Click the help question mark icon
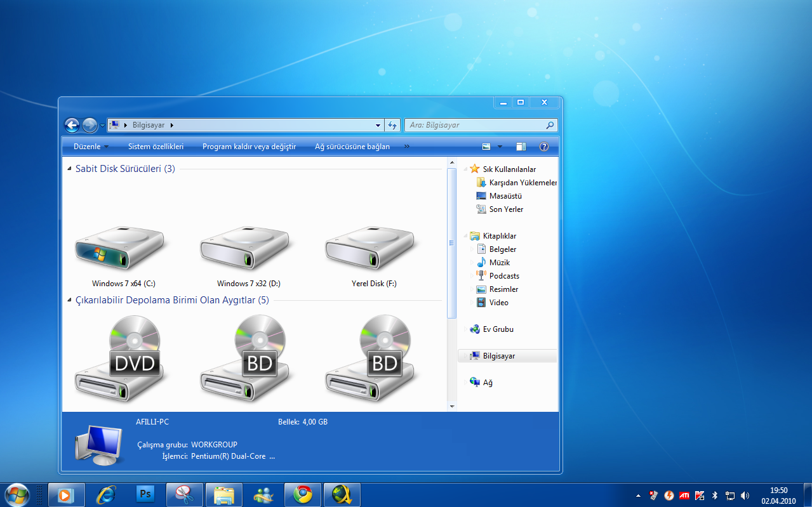 coord(543,147)
